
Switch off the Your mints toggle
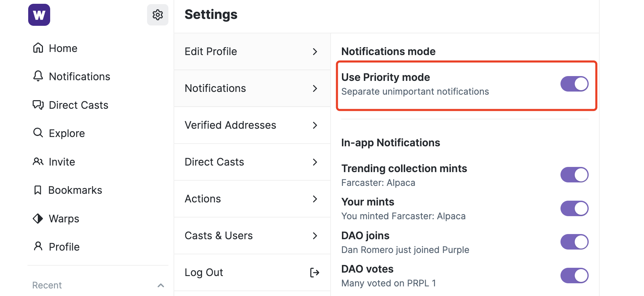574,209
